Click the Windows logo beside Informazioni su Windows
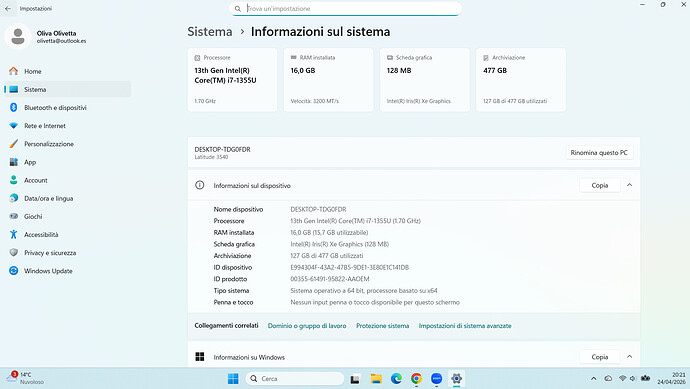 click(x=199, y=357)
